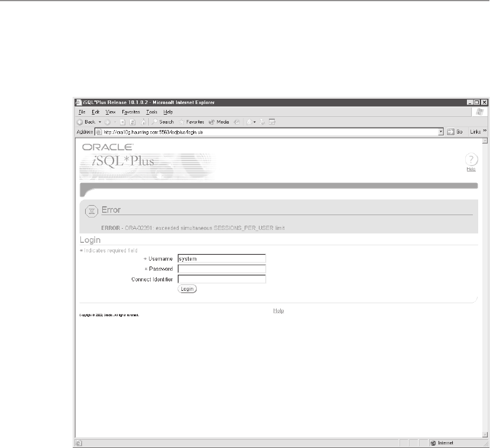This screenshot has height=448, width=490.
Task: Maximize the Internet Explorer window
Action: (477, 102)
